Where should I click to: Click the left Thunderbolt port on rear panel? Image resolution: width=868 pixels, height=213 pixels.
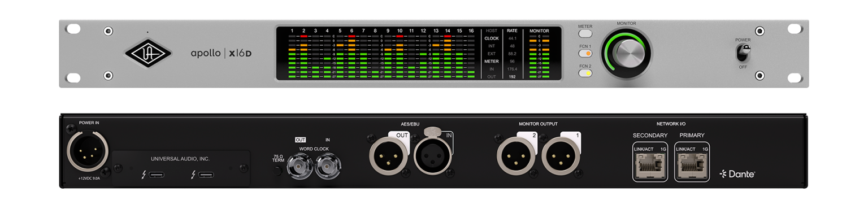[x=157, y=175]
